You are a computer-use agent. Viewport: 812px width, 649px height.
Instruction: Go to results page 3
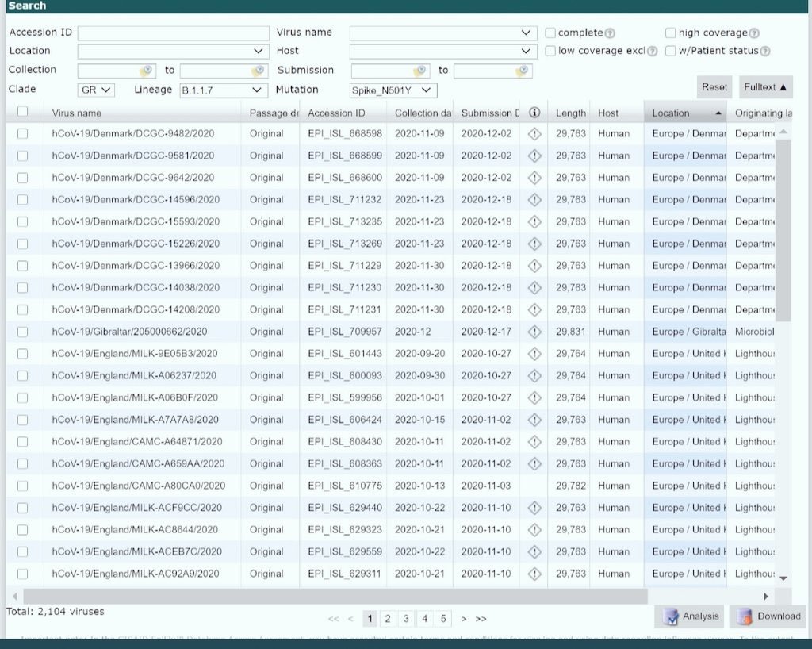(x=406, y=619)
